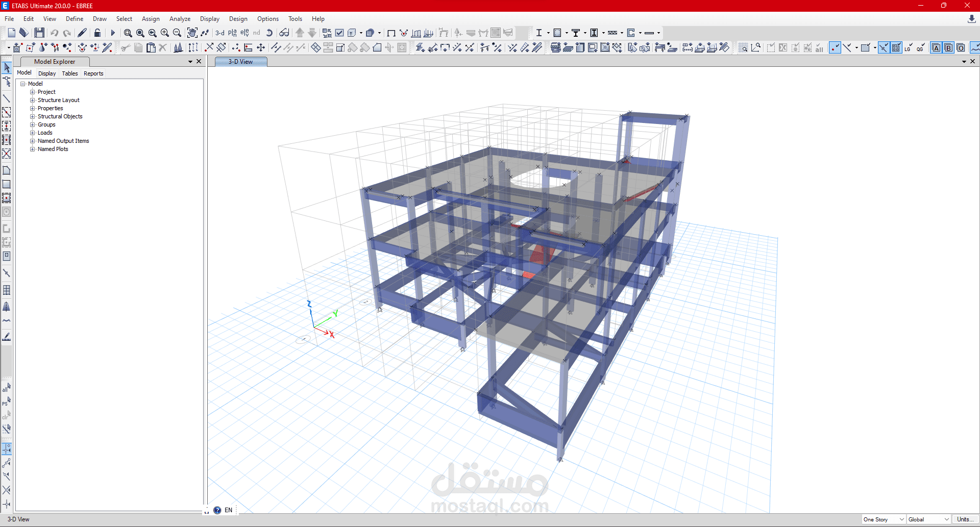Select the Pan hand tool
The width and height of the screenshot is (980, 527).
(192, 33)
